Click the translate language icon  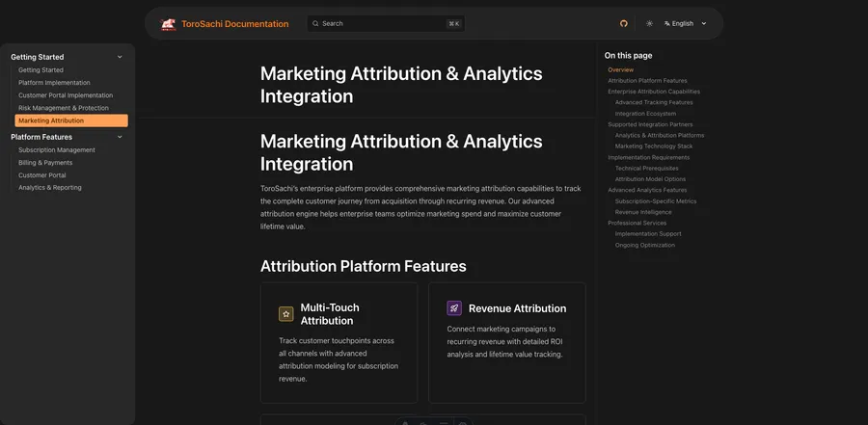[667, 24]
